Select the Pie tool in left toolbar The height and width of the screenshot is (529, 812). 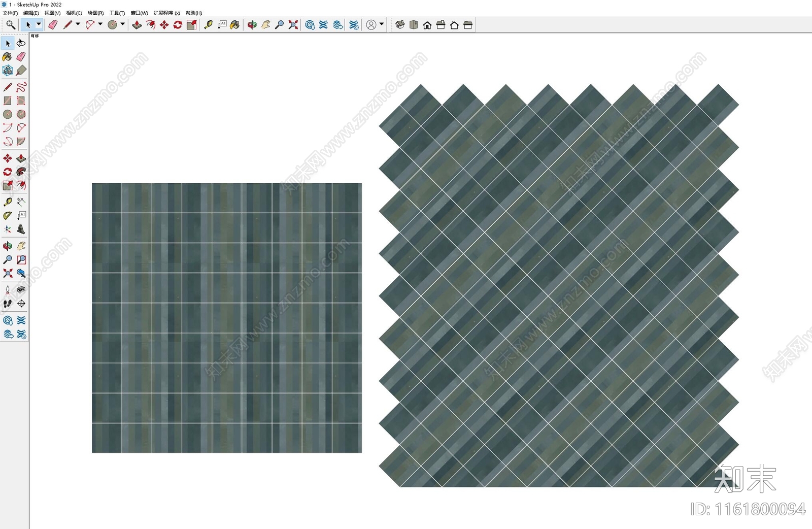21,141
